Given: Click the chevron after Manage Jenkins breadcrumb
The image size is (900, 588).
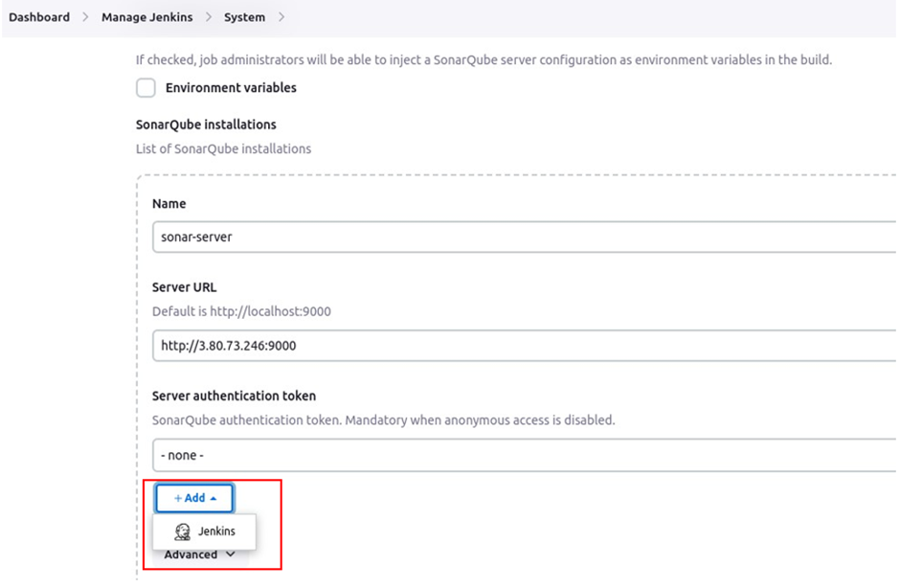Looking at the screenshot, I should [x=209, y=17].
